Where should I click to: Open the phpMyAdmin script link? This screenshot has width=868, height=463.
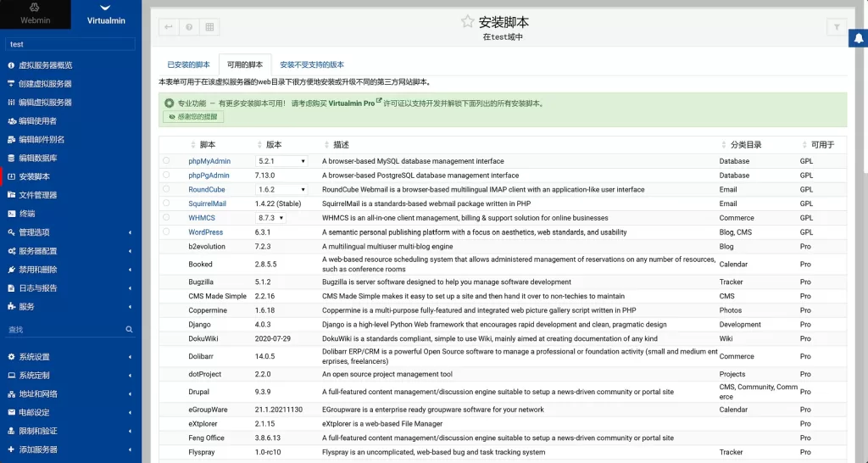pos(209,161)
